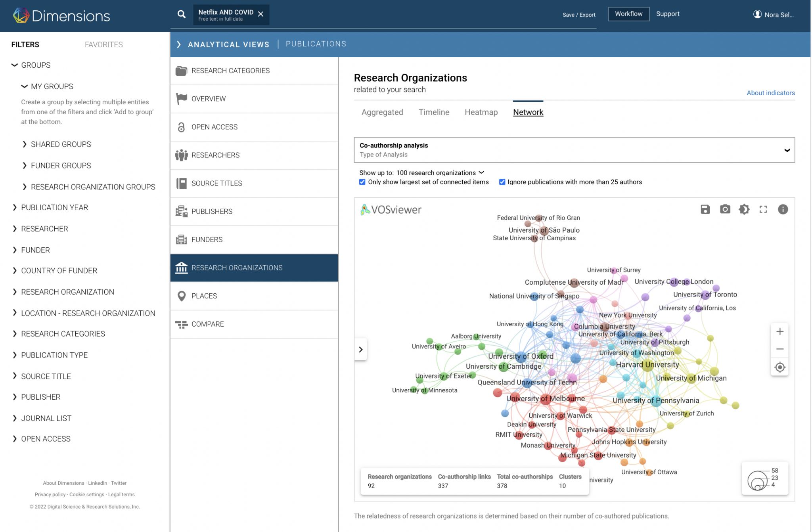Zoom in on the network using the plus control
The image size is (812, 532).
779,331
